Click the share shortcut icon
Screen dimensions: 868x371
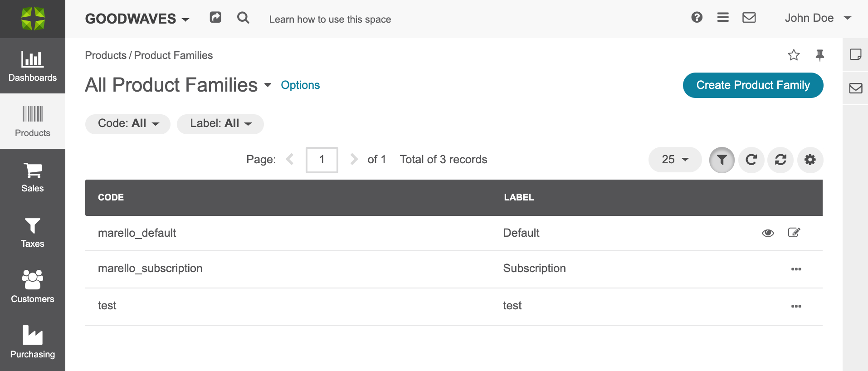coord(215,18)
